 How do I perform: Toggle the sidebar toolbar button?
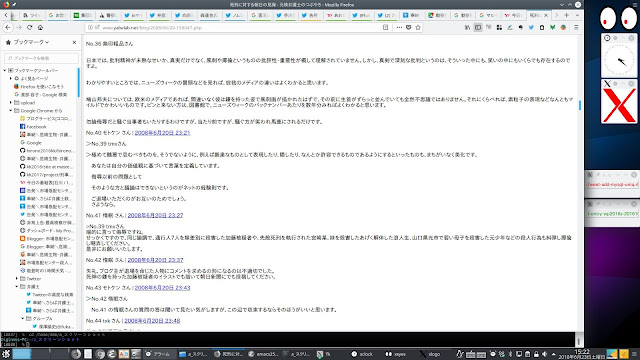click(478, 27)
